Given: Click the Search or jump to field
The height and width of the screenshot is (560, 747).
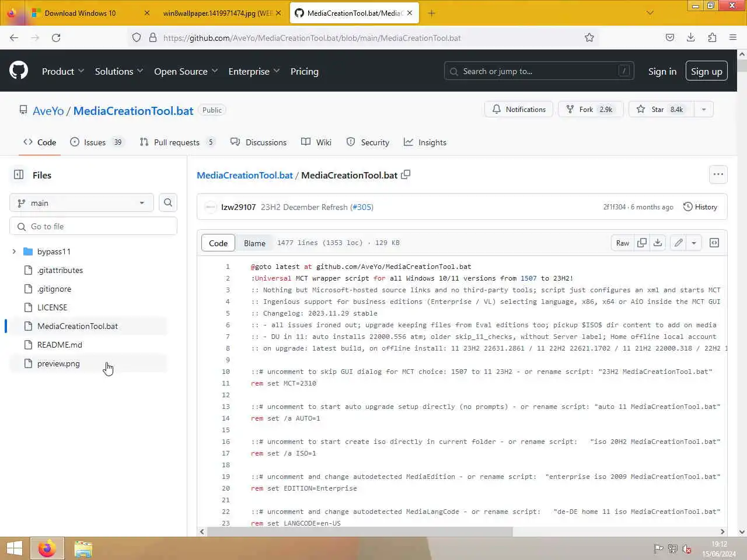Looking at the screenshot, I should 539,71.
